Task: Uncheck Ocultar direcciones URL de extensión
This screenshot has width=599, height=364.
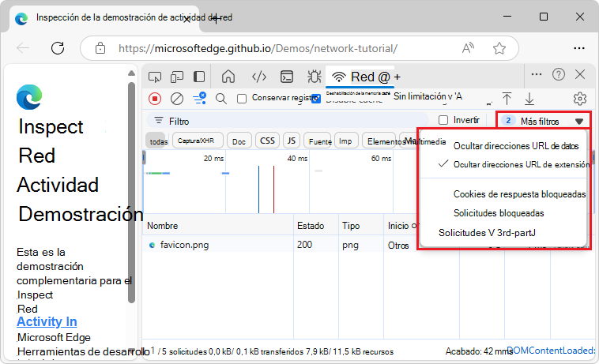Action: [x=521, y=164]
